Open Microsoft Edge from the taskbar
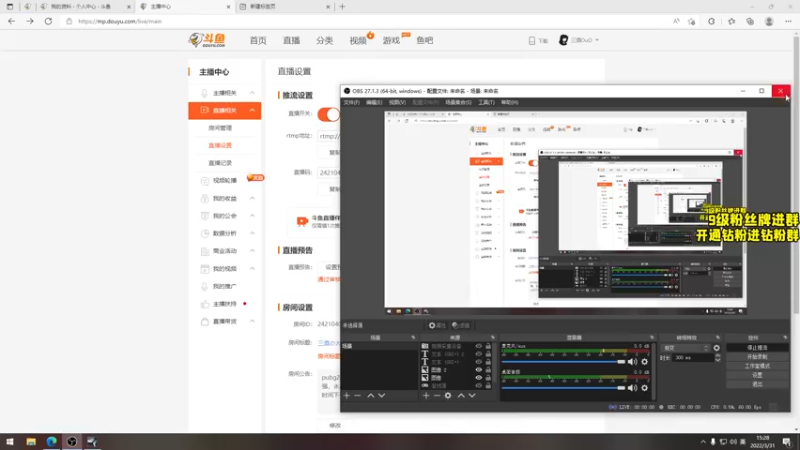Image resolution: width=800 pixels, height=450 pixels. tap(52, 441)
